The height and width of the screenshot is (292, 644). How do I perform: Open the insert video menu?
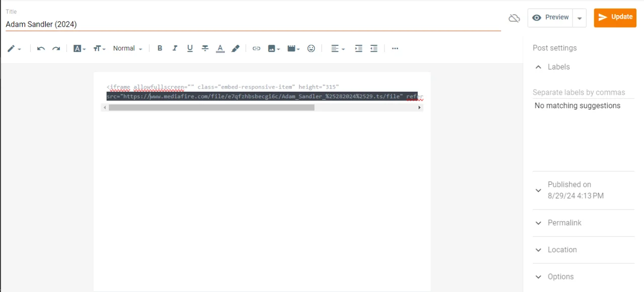(293, 48)
